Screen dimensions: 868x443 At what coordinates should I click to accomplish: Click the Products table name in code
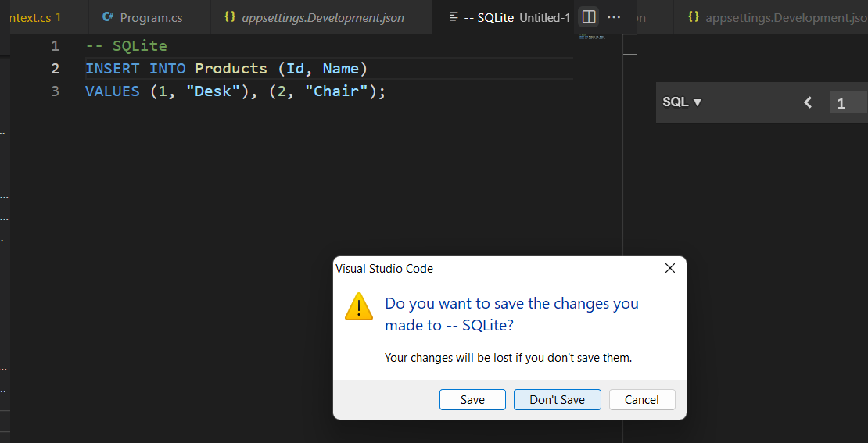pos(231,69)
